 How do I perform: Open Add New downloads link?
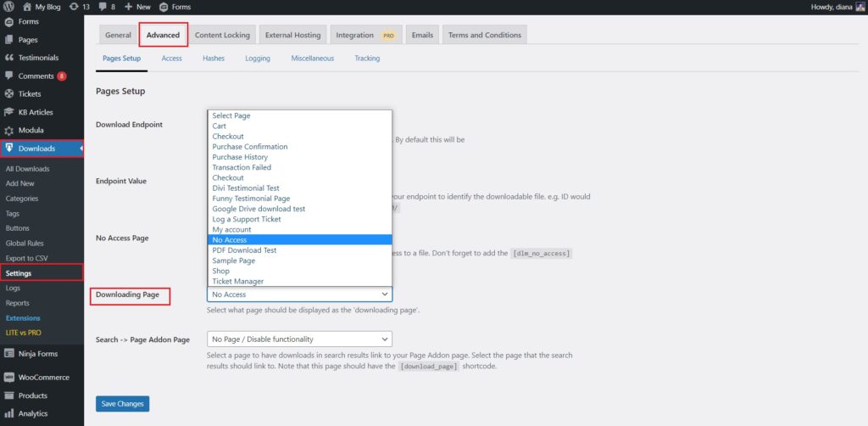pyautogui.click(x=20, y=183)
